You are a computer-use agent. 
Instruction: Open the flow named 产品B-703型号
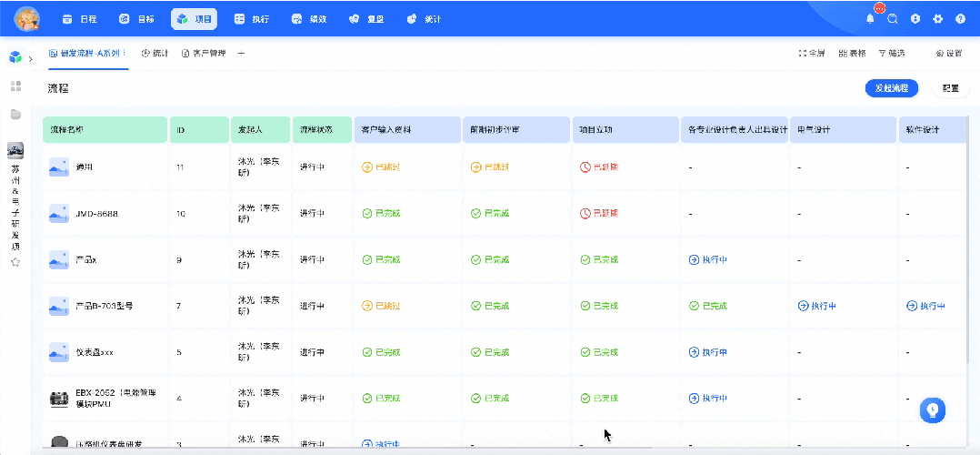coord(105,306)
